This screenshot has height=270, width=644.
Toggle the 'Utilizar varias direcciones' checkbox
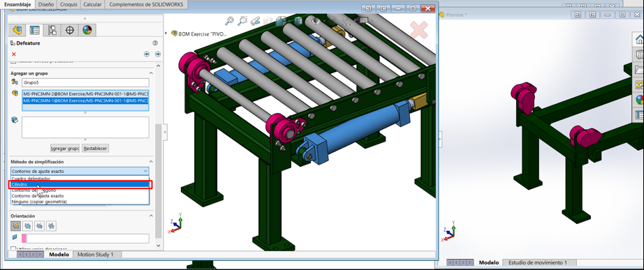pyautogui.click(x=13, y=248)
